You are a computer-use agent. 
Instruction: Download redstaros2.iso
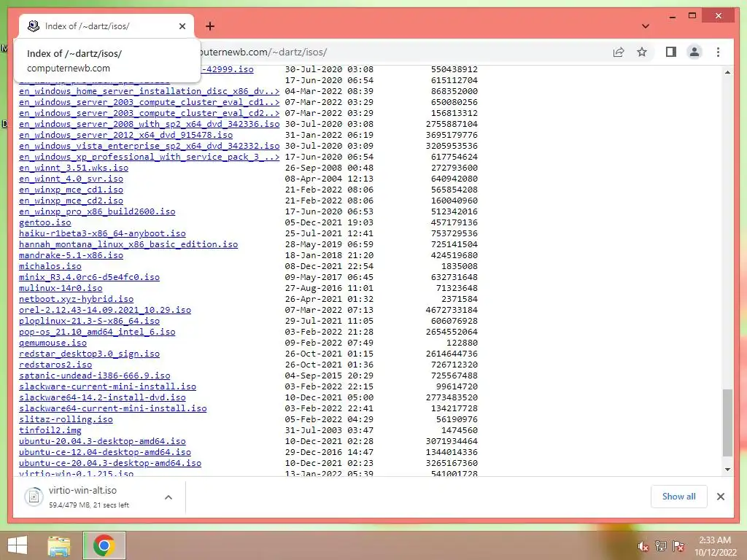click(x=55, y=365)
